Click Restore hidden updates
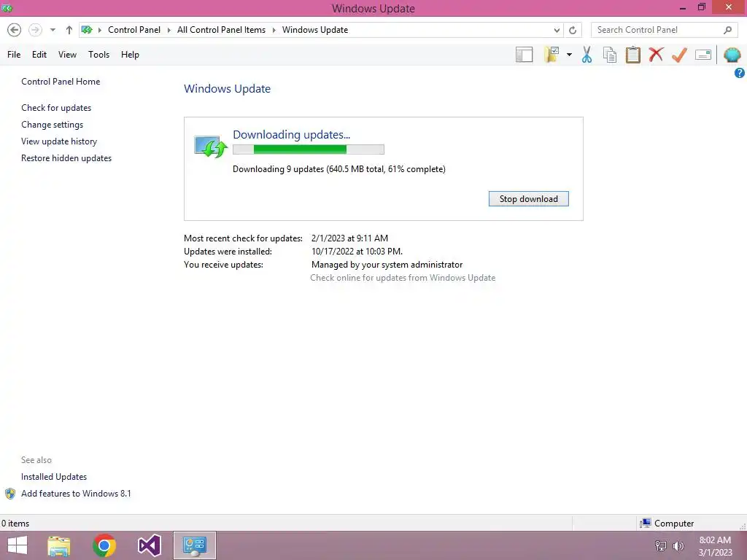Screen dimensions: 747x560 (x=66, y=158)
